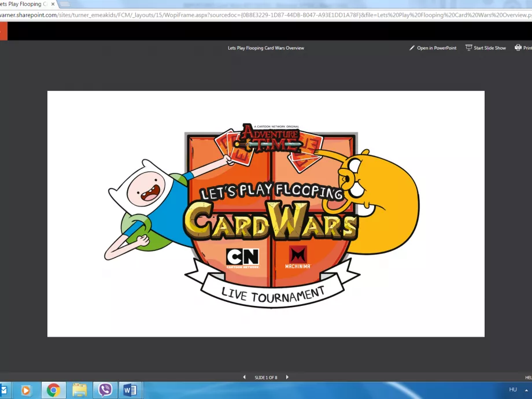The width and height of the screenshot is (532, 399).
Task: Click the Start Slide Show screen icon
Action: pyautogui.click(x=468, y=48)
